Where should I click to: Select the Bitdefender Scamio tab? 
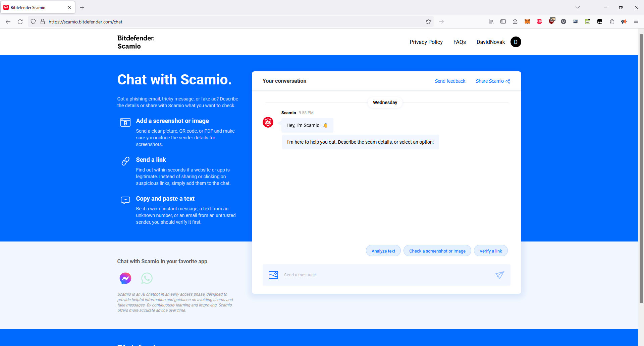tap(38, 7)
